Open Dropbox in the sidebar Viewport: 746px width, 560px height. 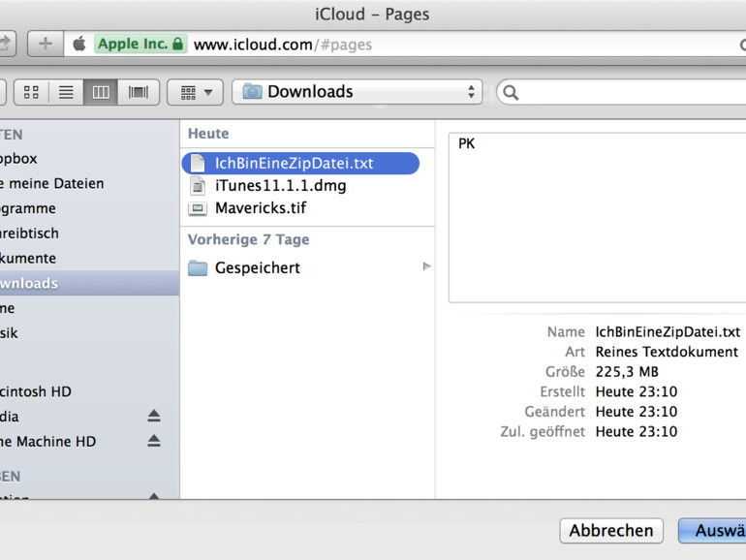point(18,159)
